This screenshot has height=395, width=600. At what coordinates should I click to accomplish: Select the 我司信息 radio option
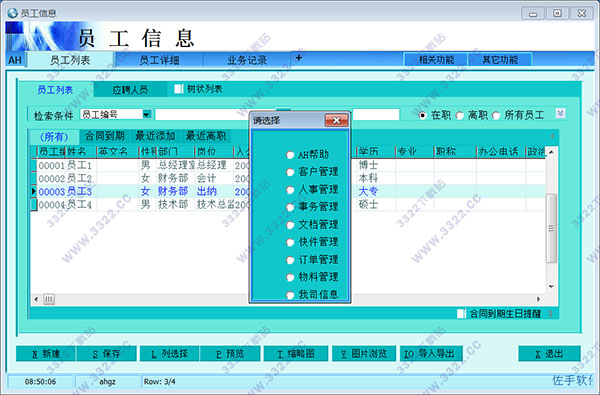tap(290, 295)
